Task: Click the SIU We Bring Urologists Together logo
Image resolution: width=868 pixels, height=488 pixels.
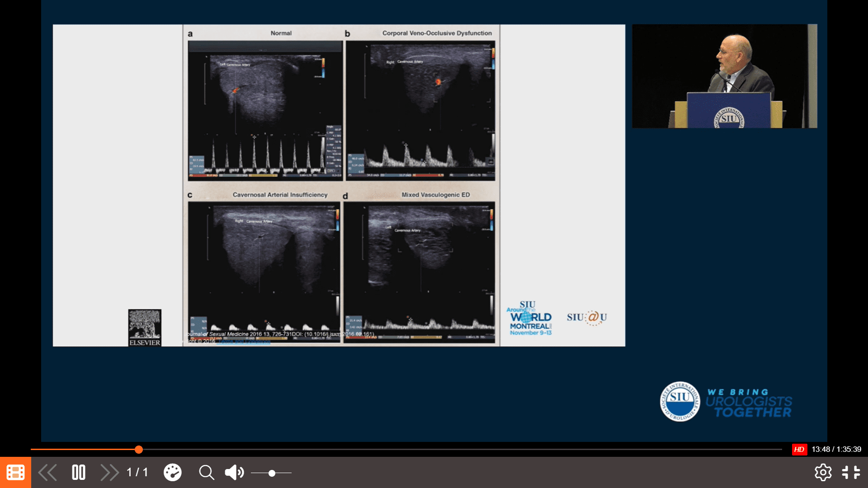Action: (x=726, y=402)
